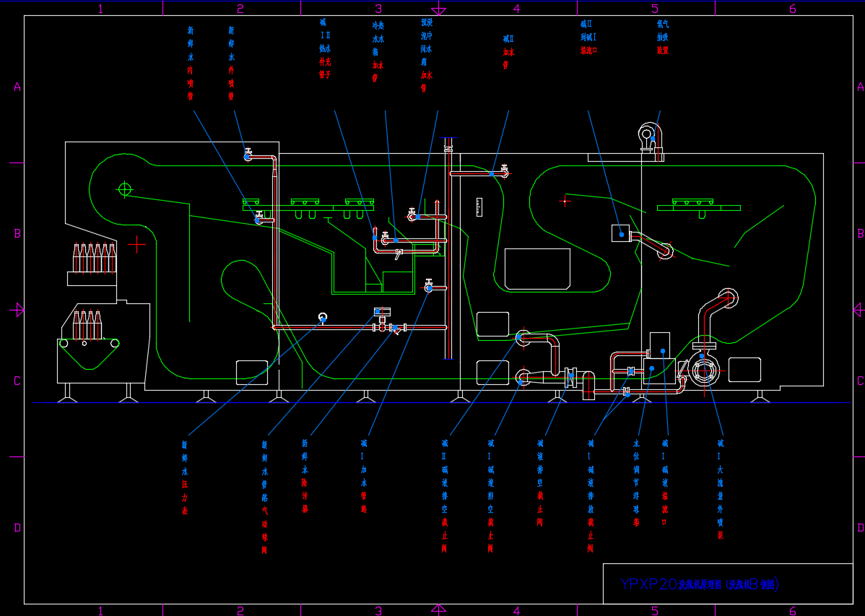The height and width of the screenshot is (616, 865).
Task: Select the large centrifugal pump at bottom right
Action: pos(702,370)
